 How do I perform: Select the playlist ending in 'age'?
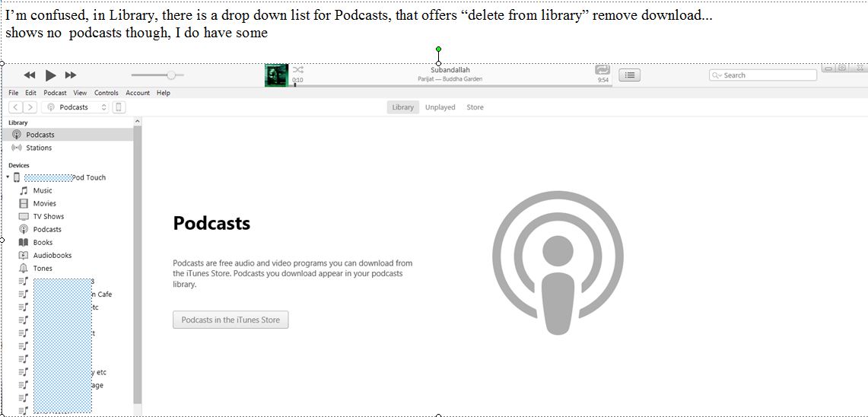click(61, 386)
